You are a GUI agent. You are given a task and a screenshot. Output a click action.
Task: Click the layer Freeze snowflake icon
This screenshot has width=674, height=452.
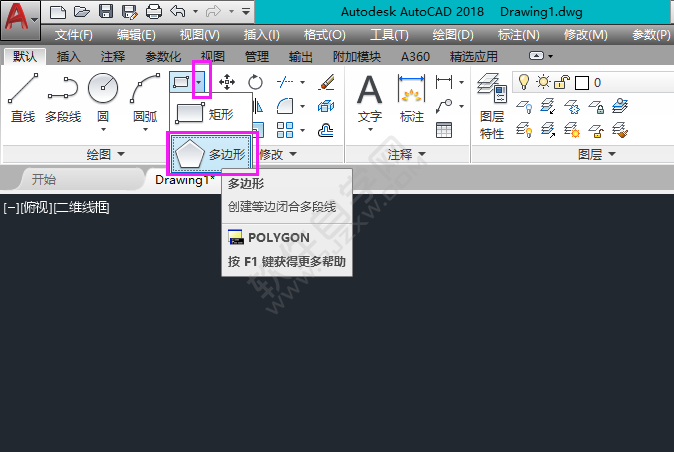[572, 106]
